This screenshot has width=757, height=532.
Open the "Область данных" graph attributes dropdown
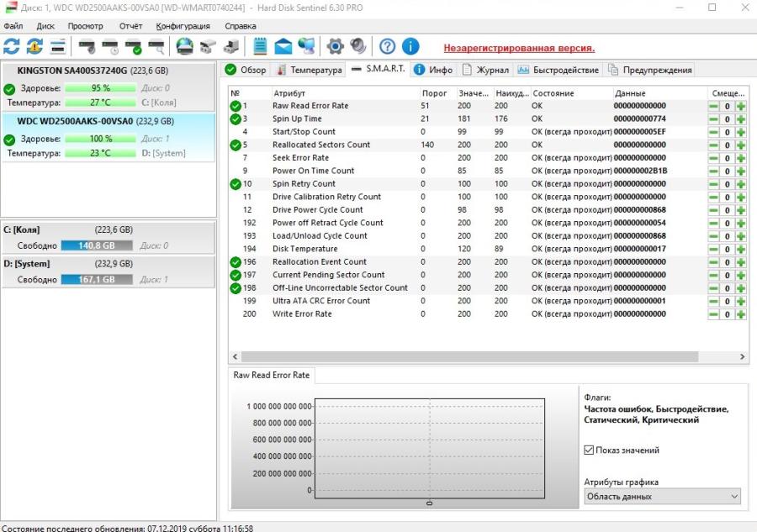[662, 497]
